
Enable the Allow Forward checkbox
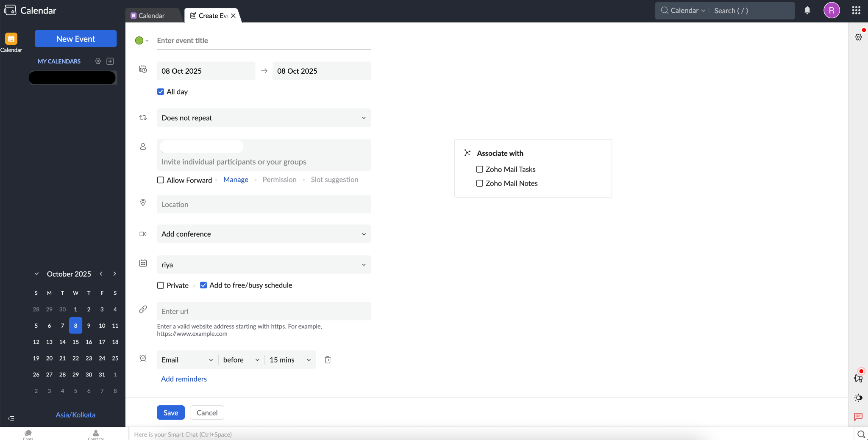tap(160, 180)
